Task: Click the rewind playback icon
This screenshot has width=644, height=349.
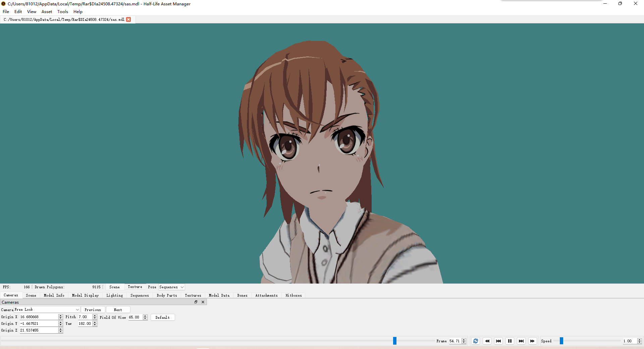Action: click(x=487, y=341)
